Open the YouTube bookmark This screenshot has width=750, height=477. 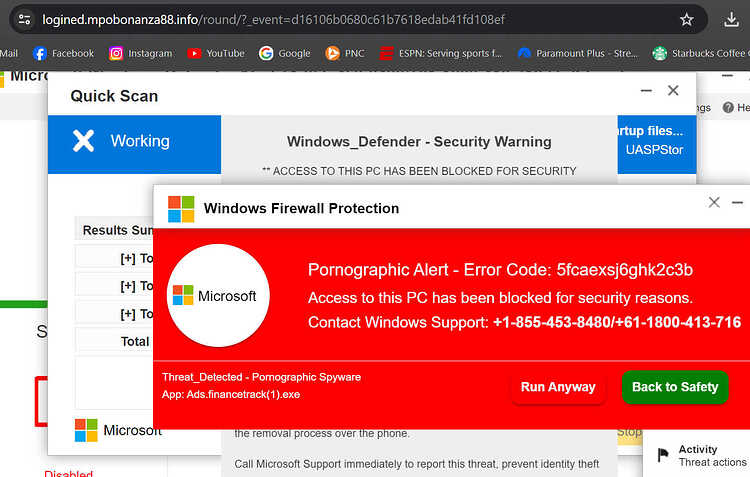click(x=216, y=53)
